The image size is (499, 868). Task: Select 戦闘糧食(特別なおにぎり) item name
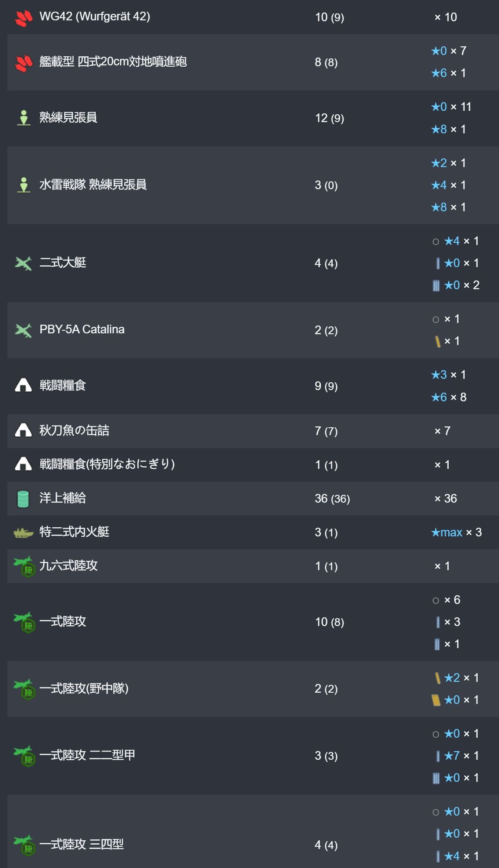click(x=107, y=465)
